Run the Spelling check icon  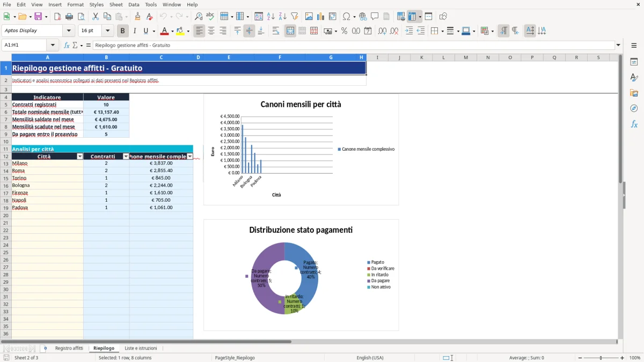(x=210, y=17)
